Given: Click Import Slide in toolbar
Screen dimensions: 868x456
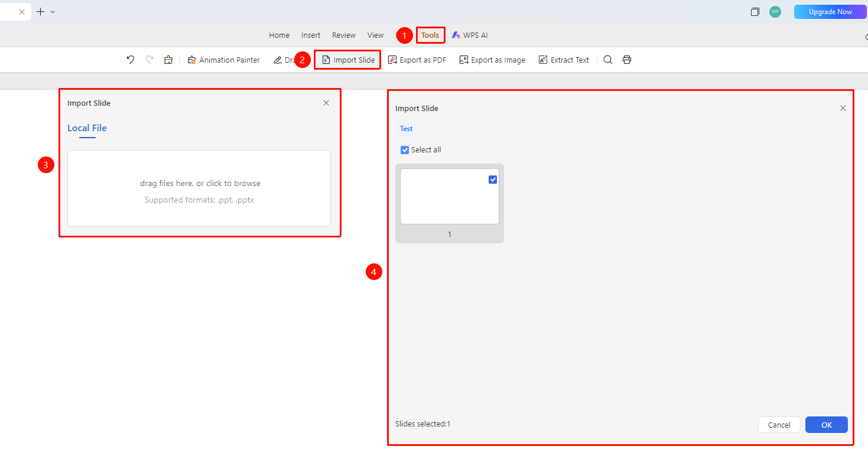Looking at the screenshot, I should 348,60.
